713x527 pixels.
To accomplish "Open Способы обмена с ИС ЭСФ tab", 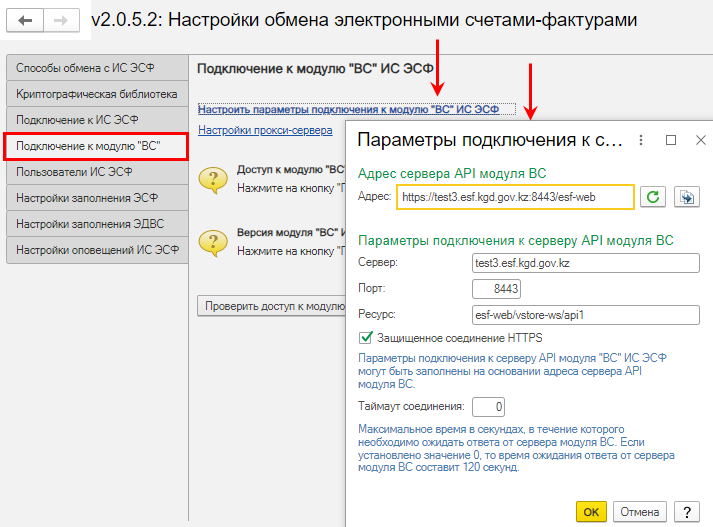I will (97, 68).
